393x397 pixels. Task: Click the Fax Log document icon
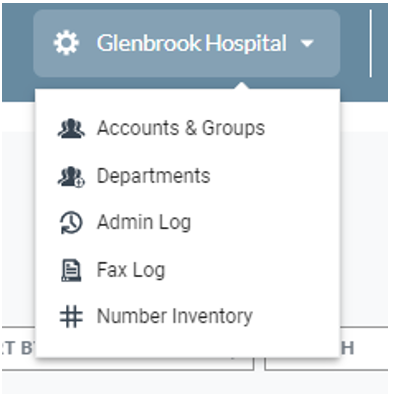[71, 270]
